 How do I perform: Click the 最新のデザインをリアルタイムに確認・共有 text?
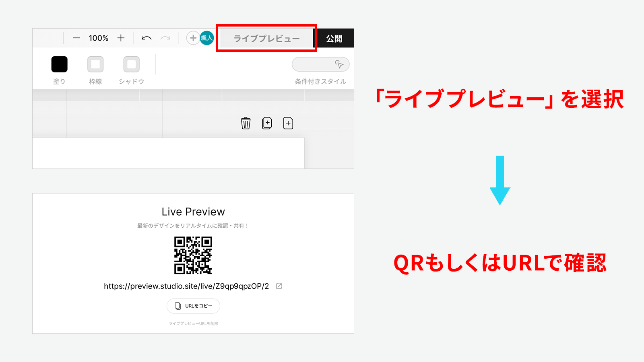(193, 226)
